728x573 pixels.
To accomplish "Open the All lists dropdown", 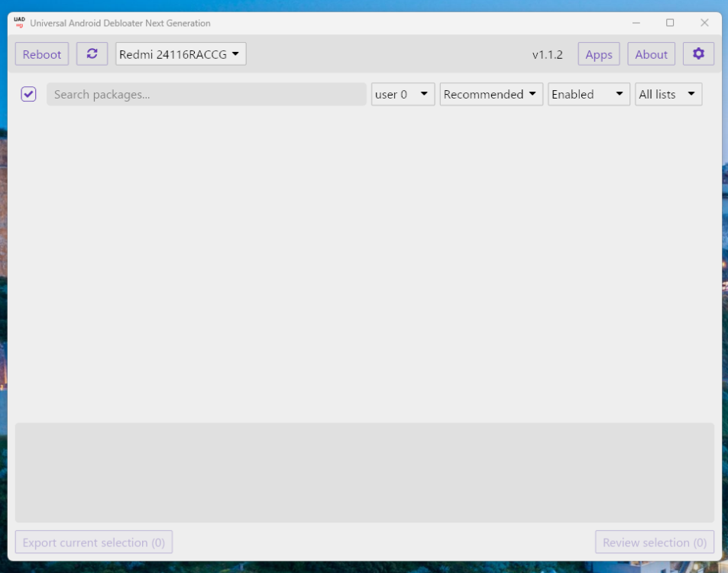I will click(668, 95).
